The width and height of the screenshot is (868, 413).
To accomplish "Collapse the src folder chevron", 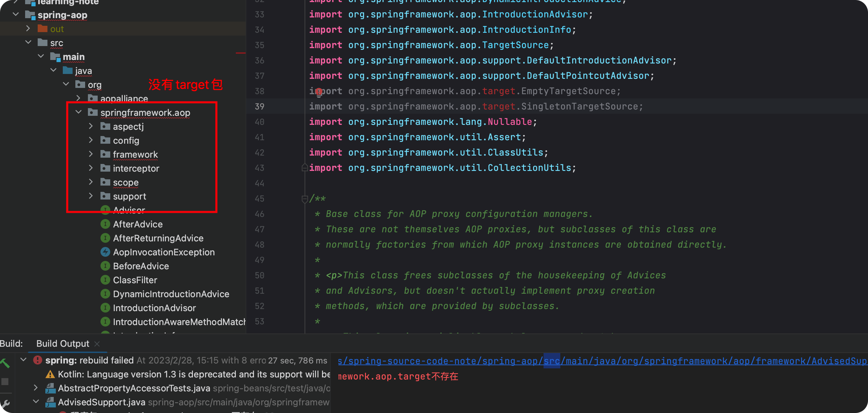I will pos(28,42).
